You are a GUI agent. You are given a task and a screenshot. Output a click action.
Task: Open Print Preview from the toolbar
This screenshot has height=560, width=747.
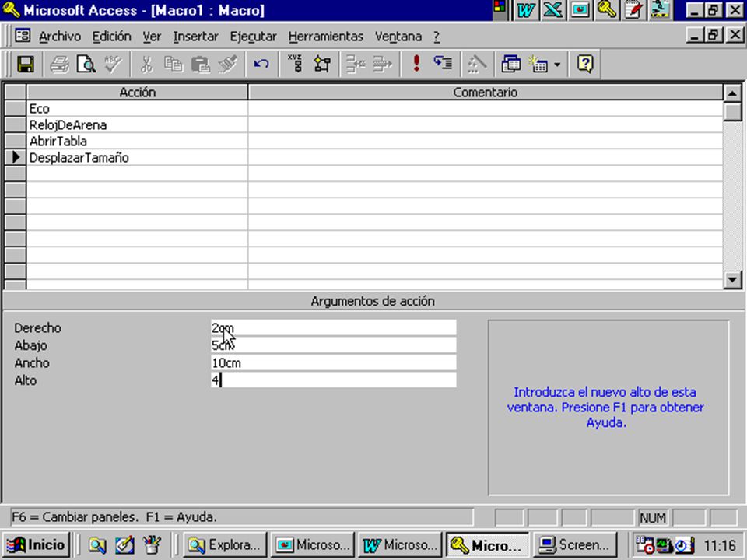(x=86, y=64)
